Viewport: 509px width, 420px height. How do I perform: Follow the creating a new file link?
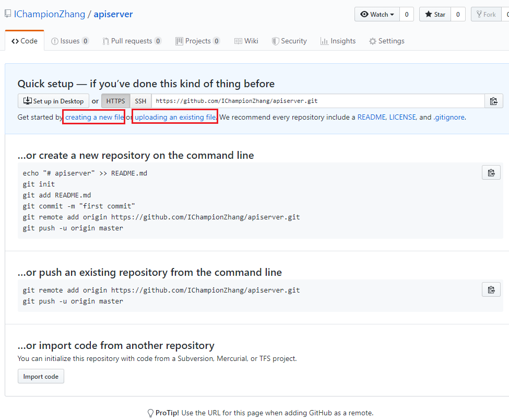click(94, 117)
